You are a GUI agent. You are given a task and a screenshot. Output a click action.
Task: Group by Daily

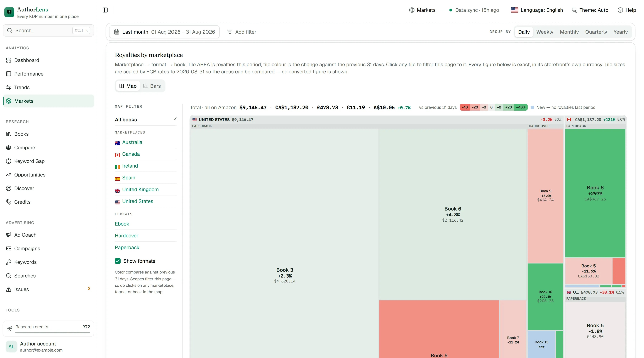(524, 32)
